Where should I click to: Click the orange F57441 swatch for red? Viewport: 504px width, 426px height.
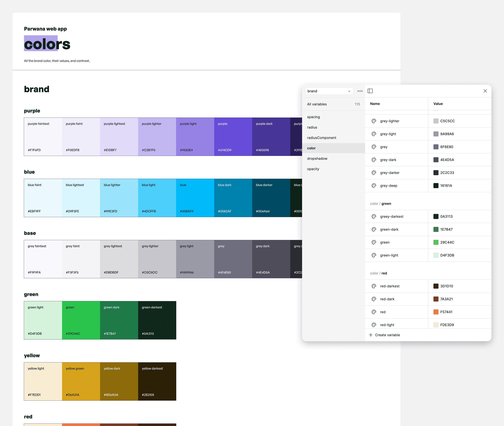coord(436,312)
